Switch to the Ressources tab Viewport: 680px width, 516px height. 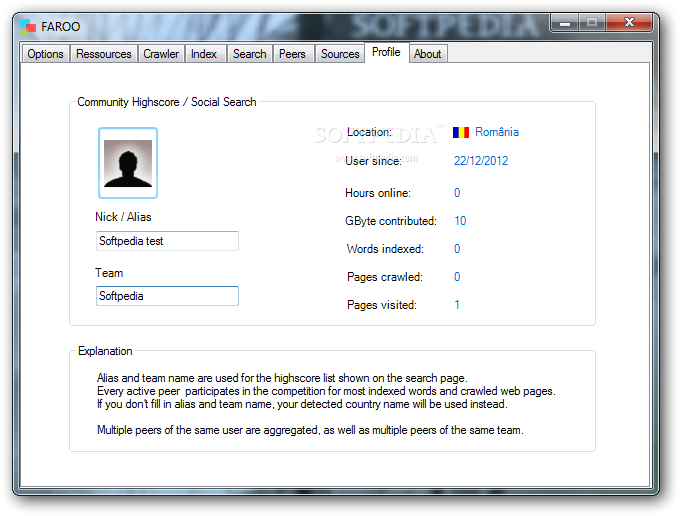point(104,54)
